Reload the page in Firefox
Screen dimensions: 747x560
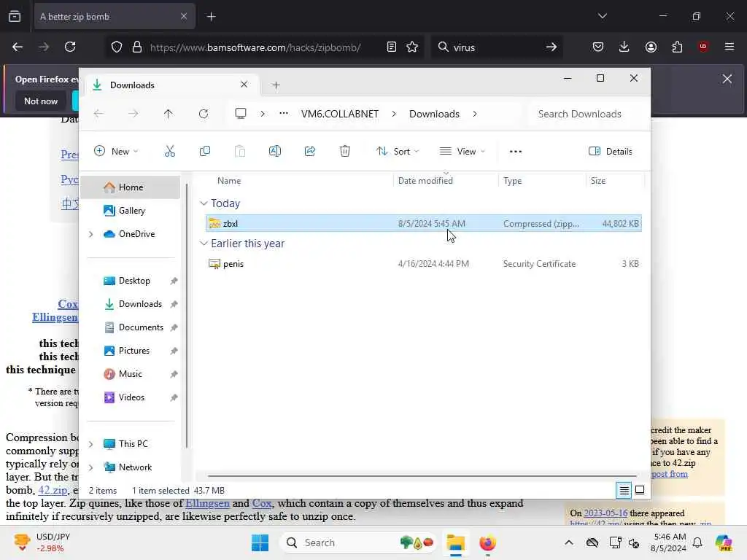[70, 47]
